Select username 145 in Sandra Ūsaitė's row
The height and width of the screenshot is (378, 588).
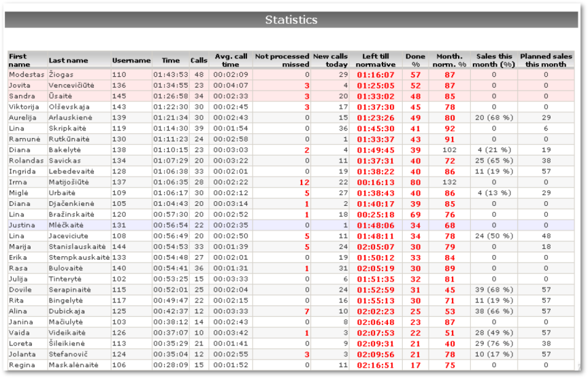click(119, 96)
